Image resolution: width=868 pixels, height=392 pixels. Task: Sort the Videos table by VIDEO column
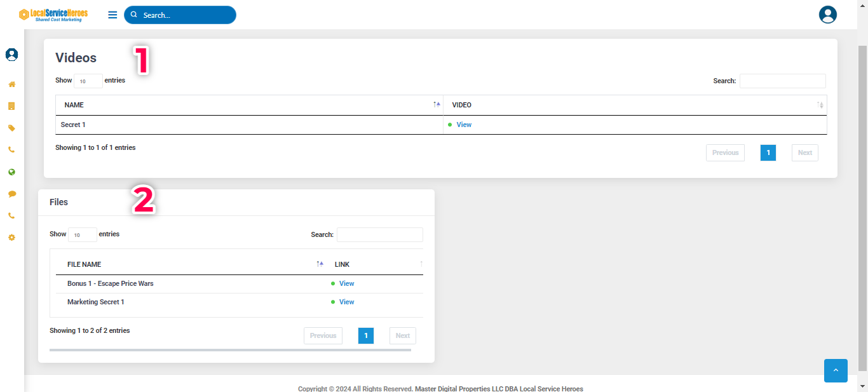tap(635, 105)
